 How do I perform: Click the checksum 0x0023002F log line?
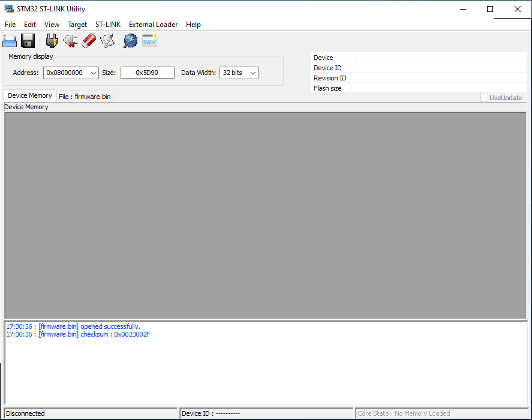78,334
